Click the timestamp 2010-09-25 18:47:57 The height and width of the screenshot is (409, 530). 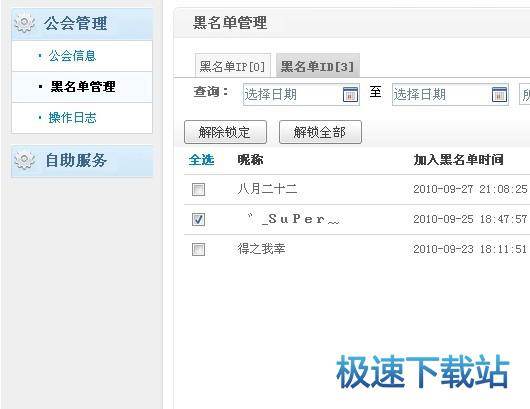(470, 219)
